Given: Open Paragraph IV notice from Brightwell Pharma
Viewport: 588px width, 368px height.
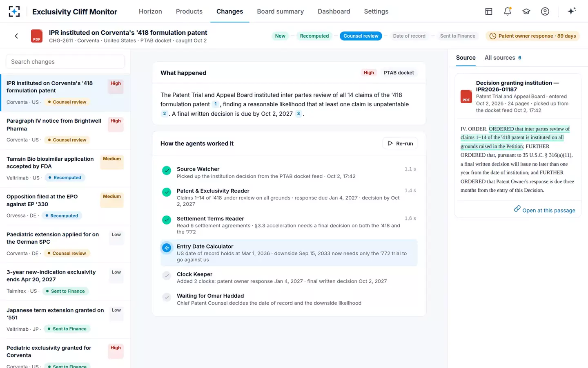Looking at the screenshot, I should (65, 130).
